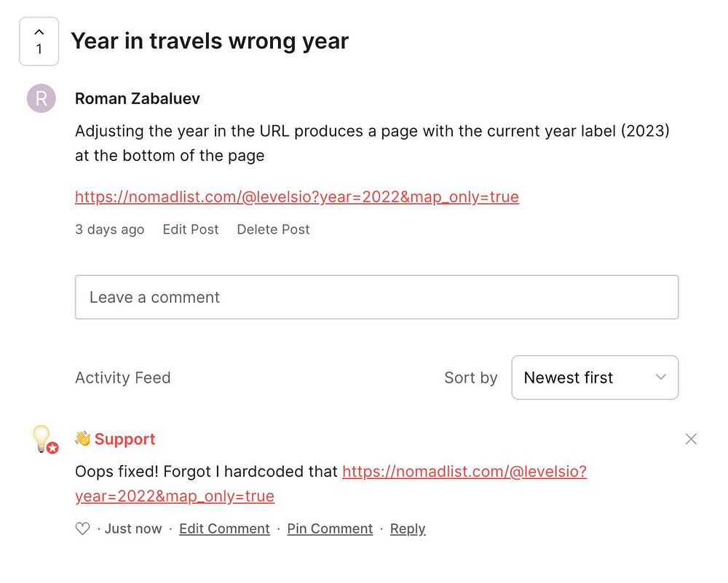Click Edit Post under the post
Screen dimensions: 728x583
coord(191,229)
